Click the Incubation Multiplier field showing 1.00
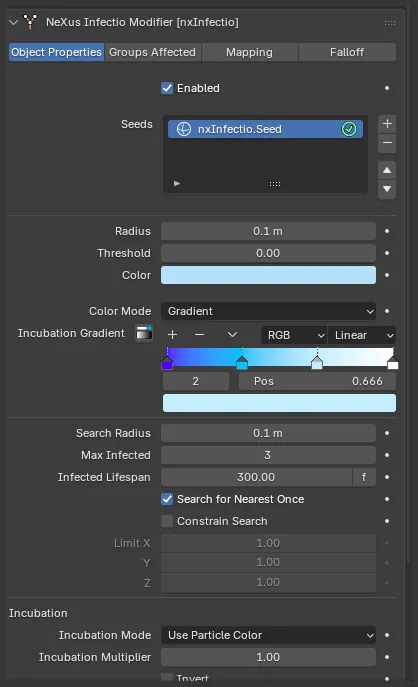This screenshot has width=418, height=687. (268, 657)
